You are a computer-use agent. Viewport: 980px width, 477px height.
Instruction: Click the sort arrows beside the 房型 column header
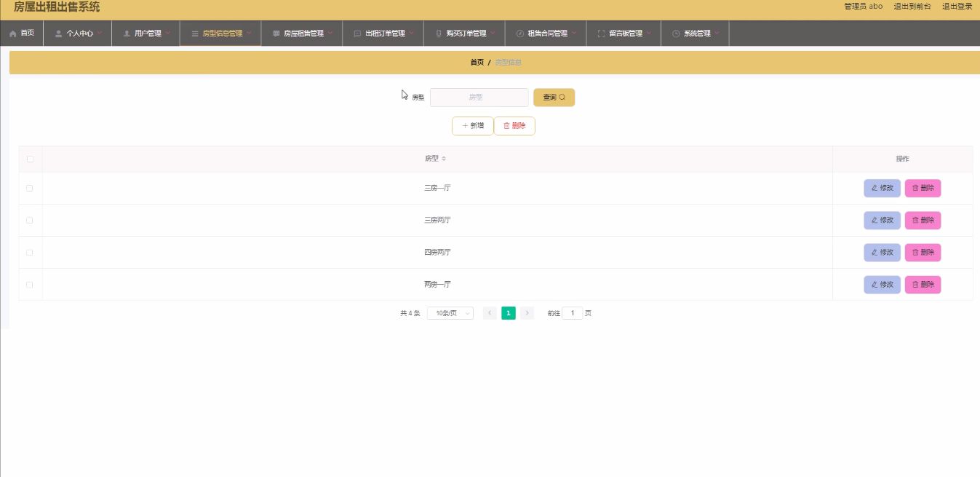(x=444, y=159)
